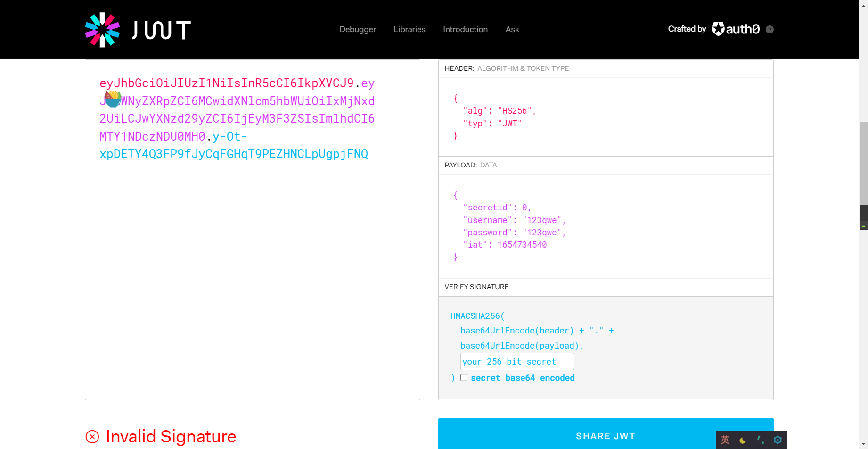868x449 pixels.
Task: Toggle the IME moon mode icon
Action: click(743, 440)
